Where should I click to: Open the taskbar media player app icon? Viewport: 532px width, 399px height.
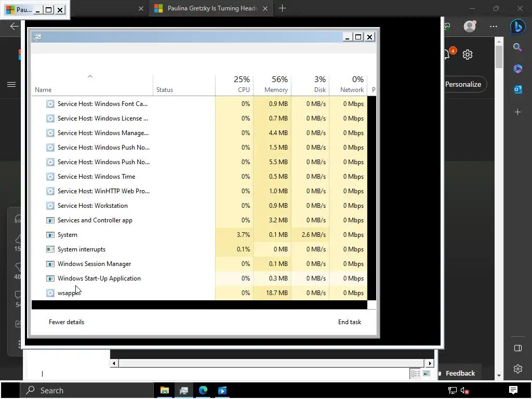pyautogui.click(x=222, y=391)
